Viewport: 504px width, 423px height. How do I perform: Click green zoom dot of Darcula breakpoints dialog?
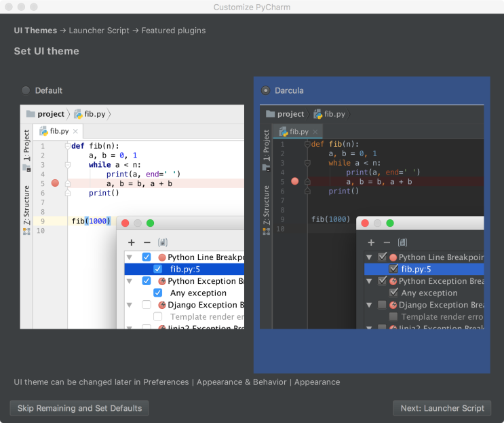[x=390, y=223]
